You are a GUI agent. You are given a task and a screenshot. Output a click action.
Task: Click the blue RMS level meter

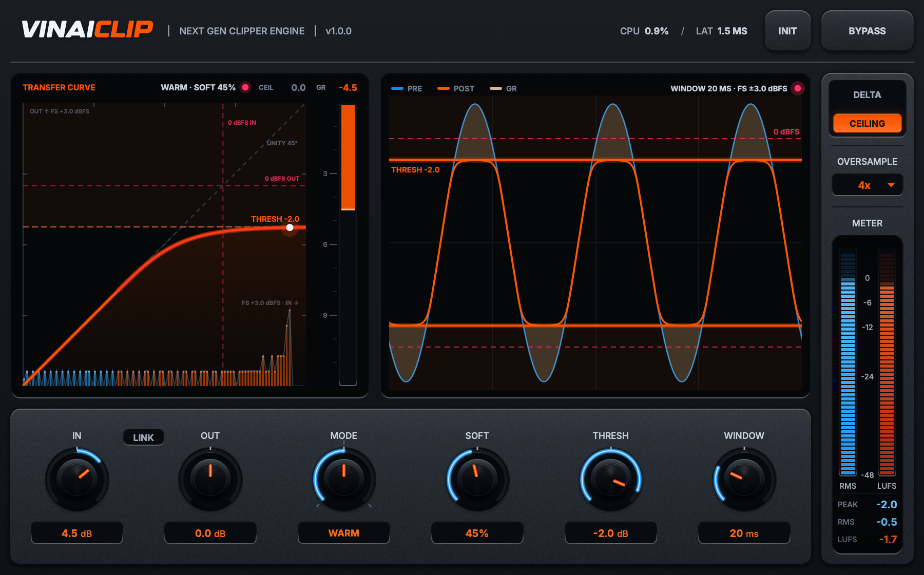[848, 362]
